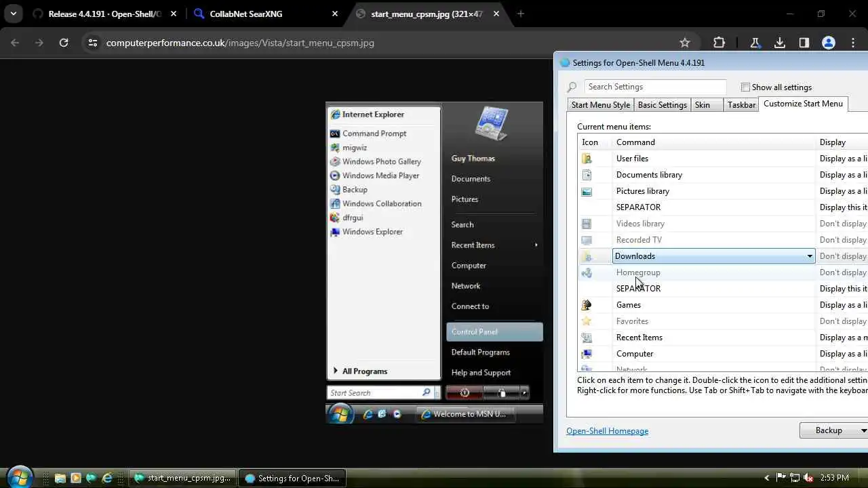View site information icon in address bar

(93, 43)
